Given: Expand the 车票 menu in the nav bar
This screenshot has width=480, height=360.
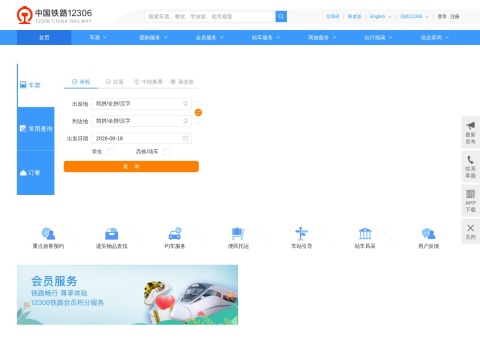Looking at the screenshot, I should click(x=98, y=37).
